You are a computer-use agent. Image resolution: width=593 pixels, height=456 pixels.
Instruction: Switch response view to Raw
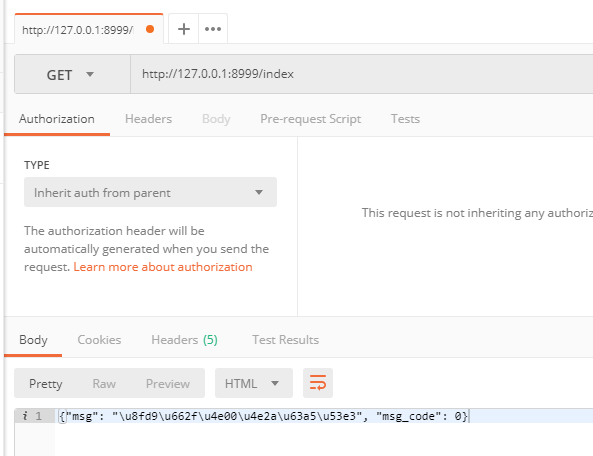[104, 384]
